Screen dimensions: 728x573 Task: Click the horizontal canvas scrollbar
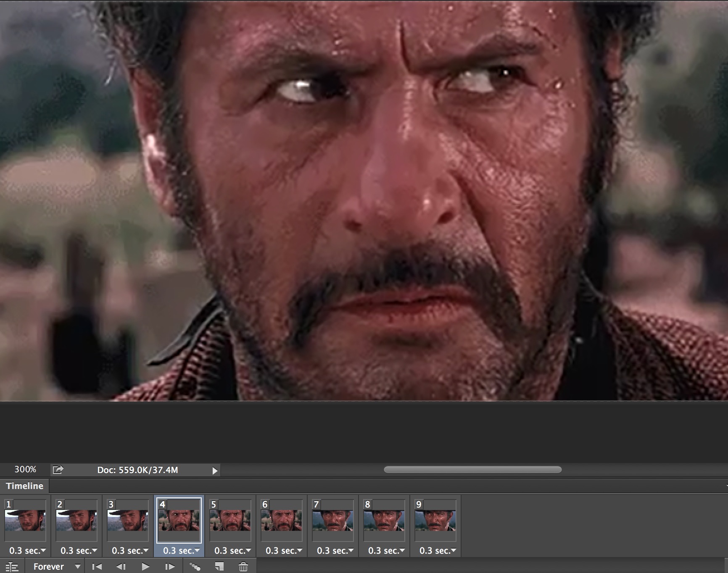tap(472, 470)
